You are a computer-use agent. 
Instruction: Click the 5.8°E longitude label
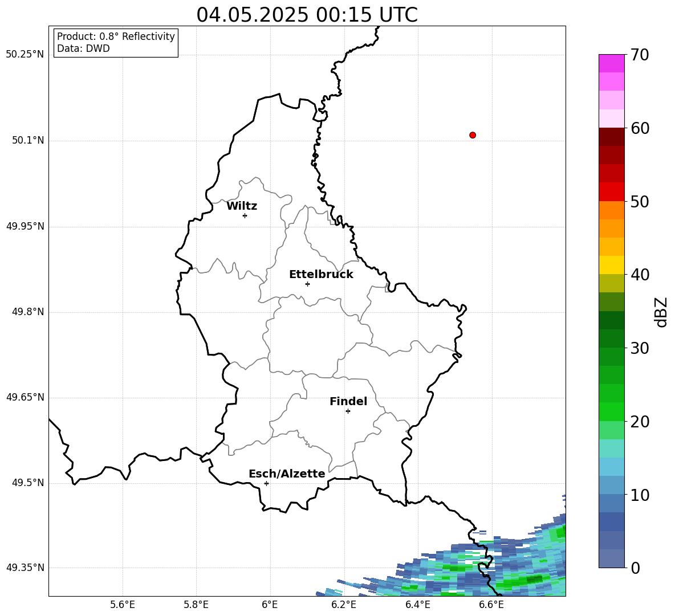point(196,605)
